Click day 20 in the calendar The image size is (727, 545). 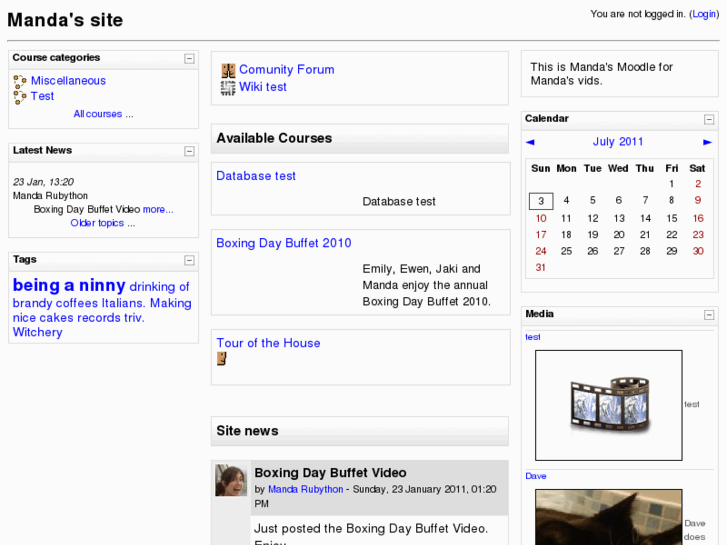619,235
